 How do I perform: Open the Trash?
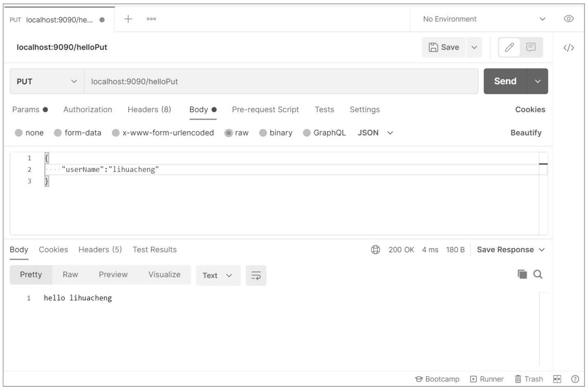(x=529, y=379)
